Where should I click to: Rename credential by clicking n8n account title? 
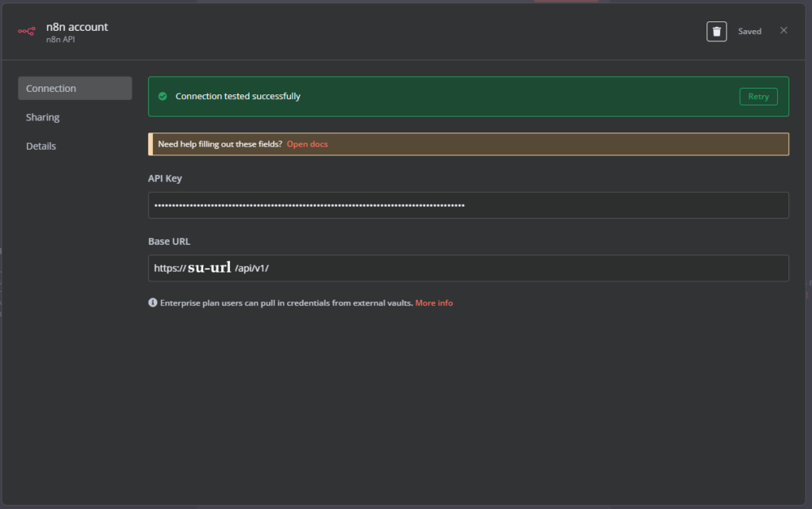[77, 27]
